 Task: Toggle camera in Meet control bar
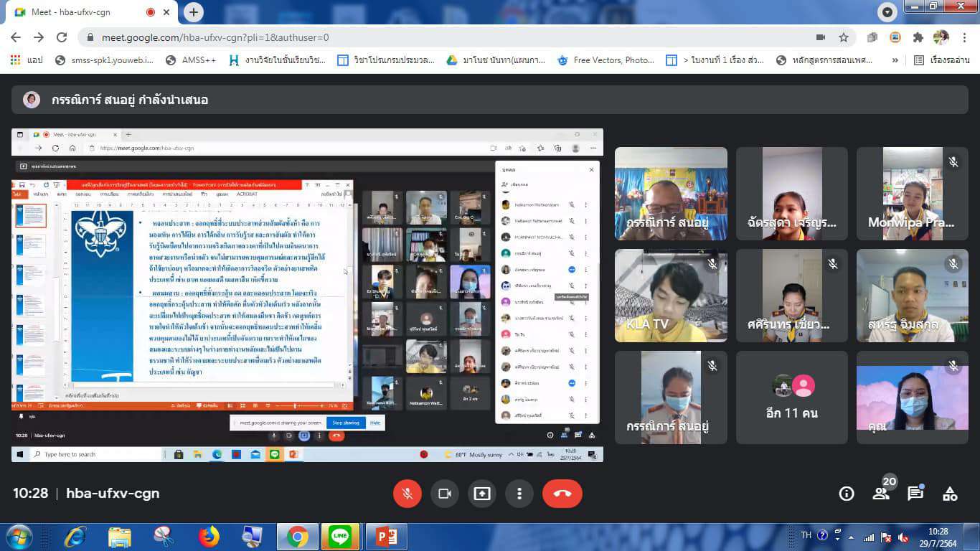(444, 494)
